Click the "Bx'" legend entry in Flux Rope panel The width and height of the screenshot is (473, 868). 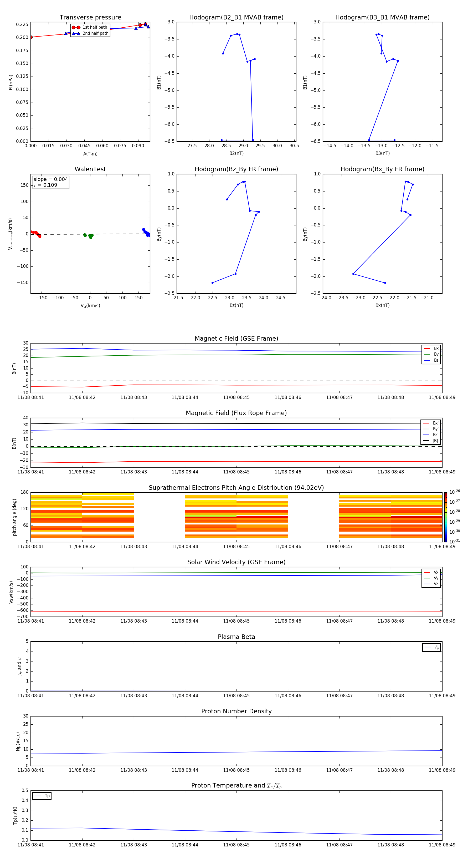pos(431,423)
